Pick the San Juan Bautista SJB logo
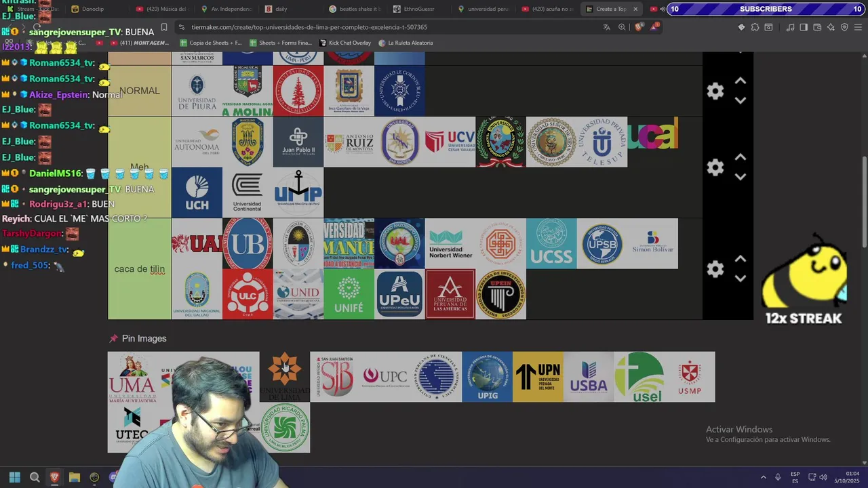868x488 pixels. coord(336,377)
